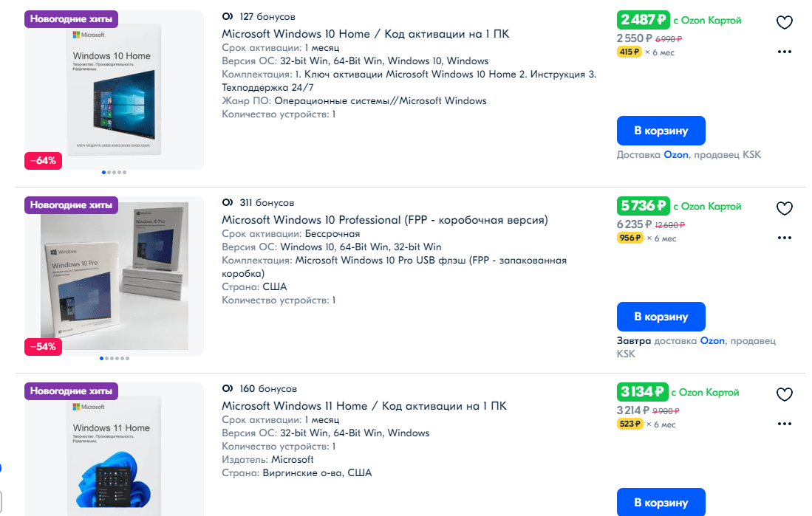Image resolution: width=812 pixels, height=516 pixels.
Task: Open Microsoft Windows 11 Home product title link
Action: click(364, 406)
